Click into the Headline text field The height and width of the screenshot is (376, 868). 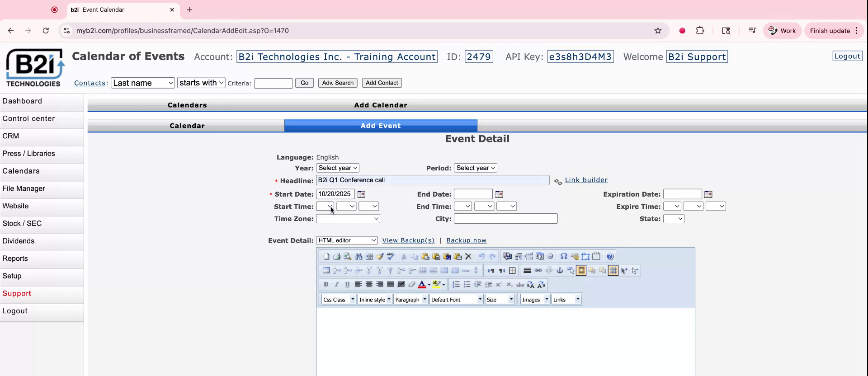pos(433,180)
